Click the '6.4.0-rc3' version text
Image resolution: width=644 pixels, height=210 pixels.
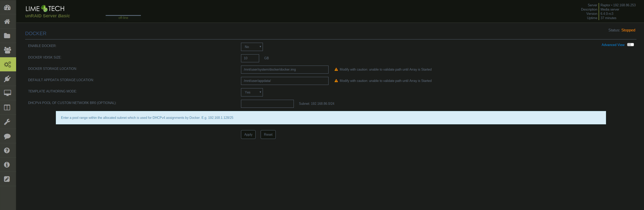pyautogui.click(x=607, y=14)
